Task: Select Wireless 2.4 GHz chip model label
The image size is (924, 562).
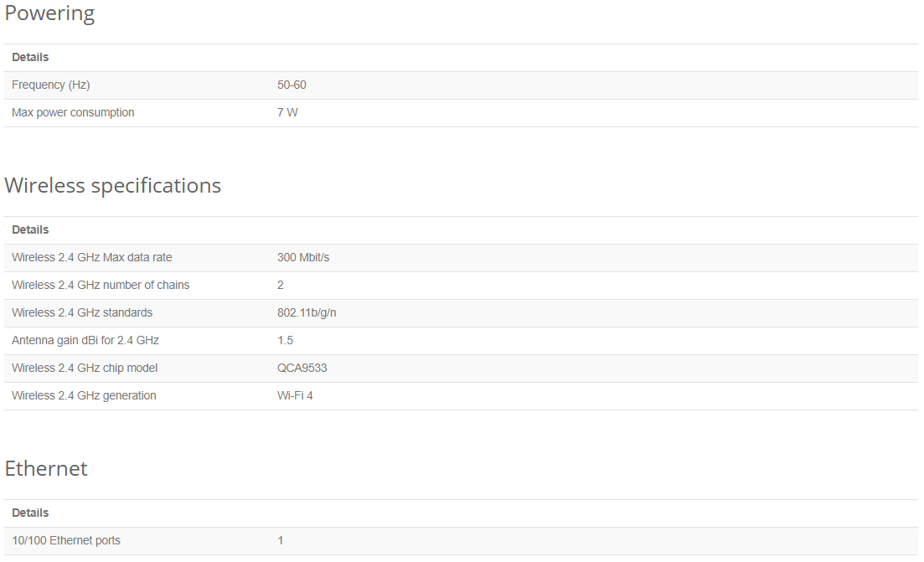Action: (x=85, y=369)
